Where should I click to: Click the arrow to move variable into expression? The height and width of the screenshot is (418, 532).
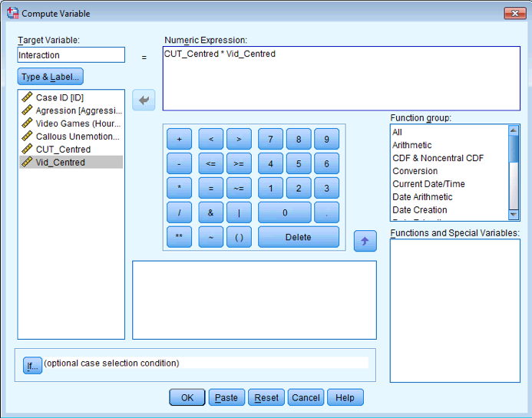click(x=144, y=100)
